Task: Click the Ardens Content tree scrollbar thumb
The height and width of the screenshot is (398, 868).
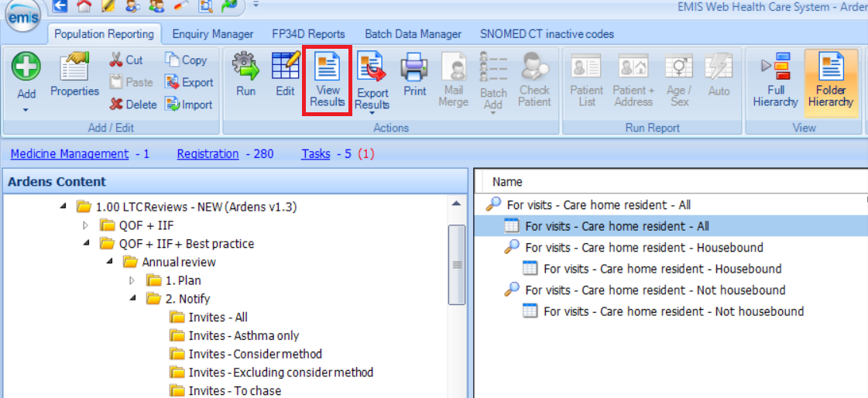Action: pos(457,265)
